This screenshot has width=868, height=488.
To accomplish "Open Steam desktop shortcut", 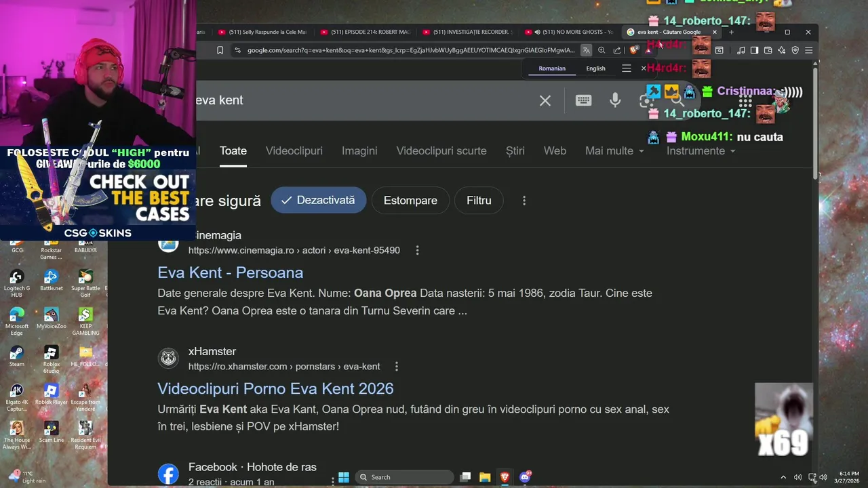I will coord(17,356).
